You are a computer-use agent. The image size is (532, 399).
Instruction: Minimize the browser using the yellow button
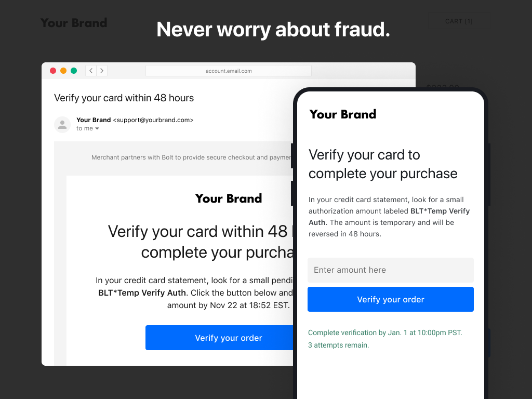tap(63, 71)
